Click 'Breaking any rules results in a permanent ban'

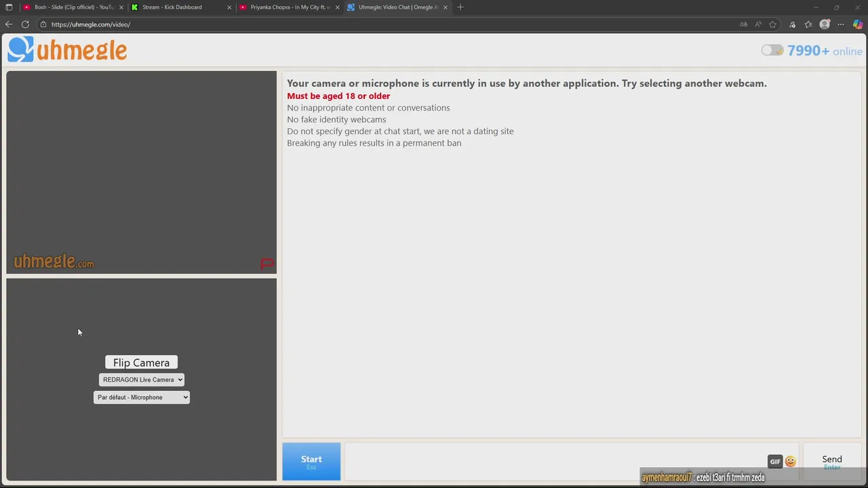374,143
